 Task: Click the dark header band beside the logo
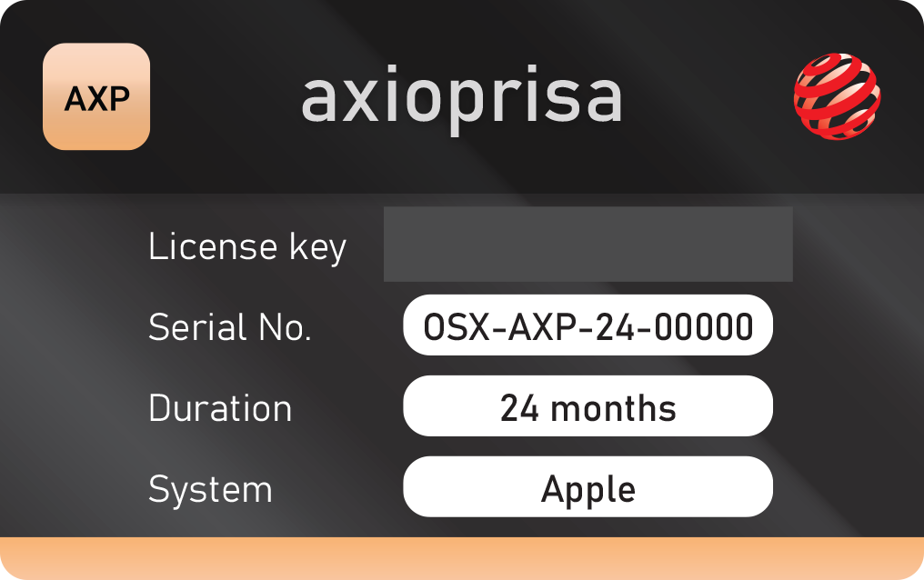click(708, 96)
